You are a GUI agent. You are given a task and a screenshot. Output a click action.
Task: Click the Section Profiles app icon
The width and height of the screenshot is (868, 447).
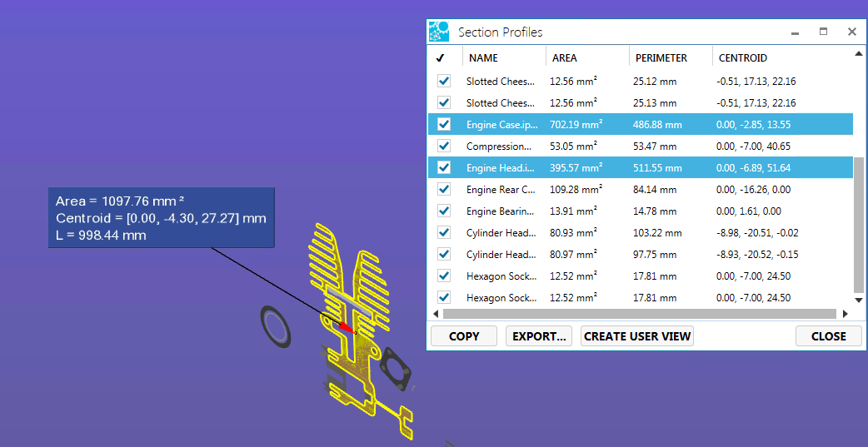pos(439,32)
